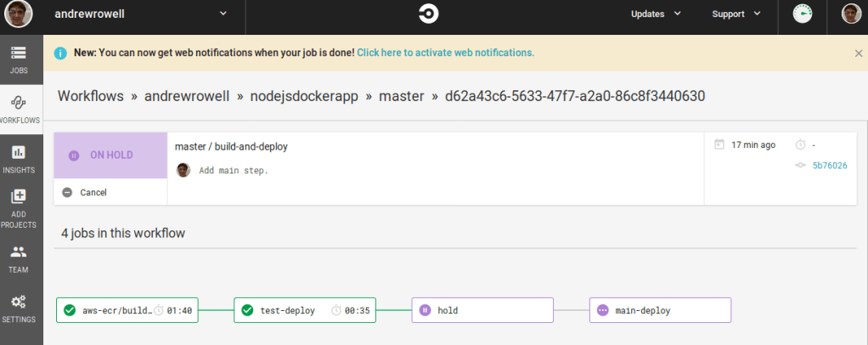The width and height of the screenshot is (868, 345).
Task: Open the main-deploy job node
Action: (660, 310)
